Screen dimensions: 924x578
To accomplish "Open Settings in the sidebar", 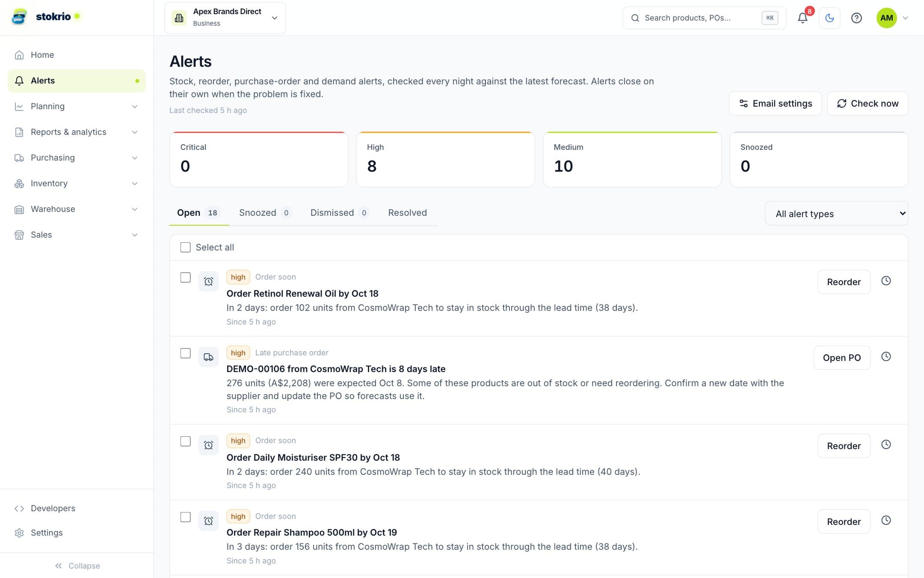I will point(77,533).
